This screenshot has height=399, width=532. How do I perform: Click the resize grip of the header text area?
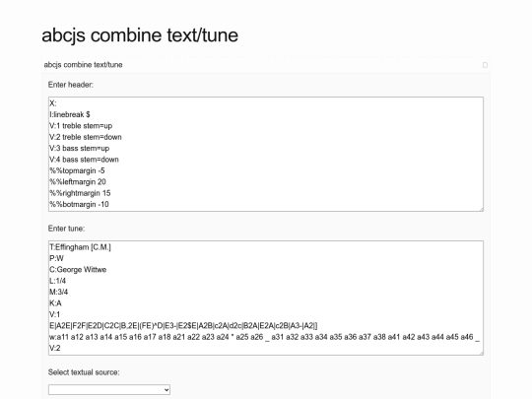click(x=482, y=209)
